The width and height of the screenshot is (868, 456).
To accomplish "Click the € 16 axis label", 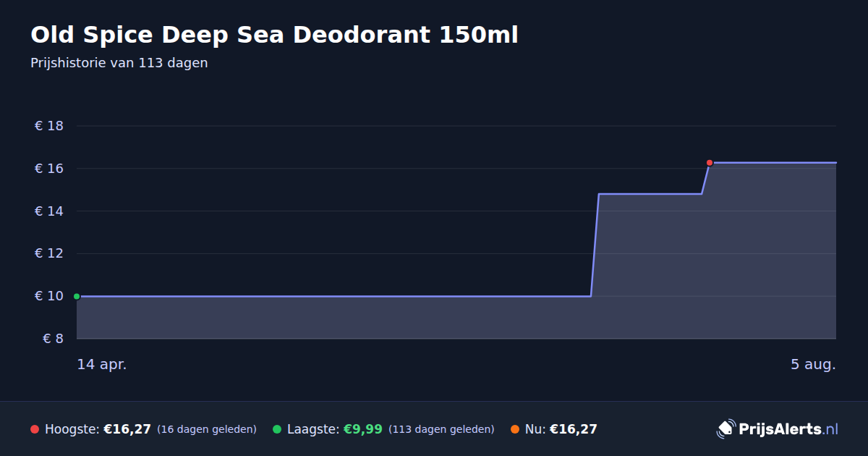I will [49, 169].
